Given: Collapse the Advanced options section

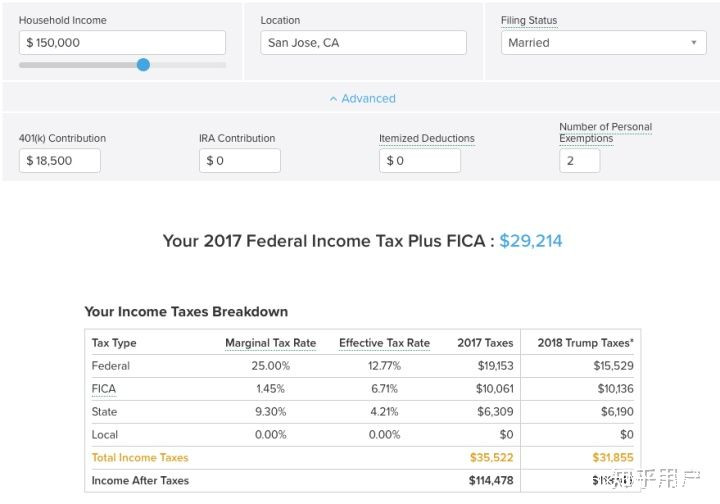Looking at the screenshot, I should [x=362, y=99].
